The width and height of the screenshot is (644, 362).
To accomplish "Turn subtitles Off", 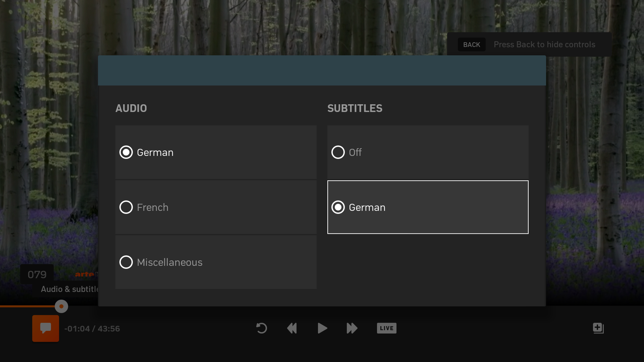I will click(x=428, y=152).
